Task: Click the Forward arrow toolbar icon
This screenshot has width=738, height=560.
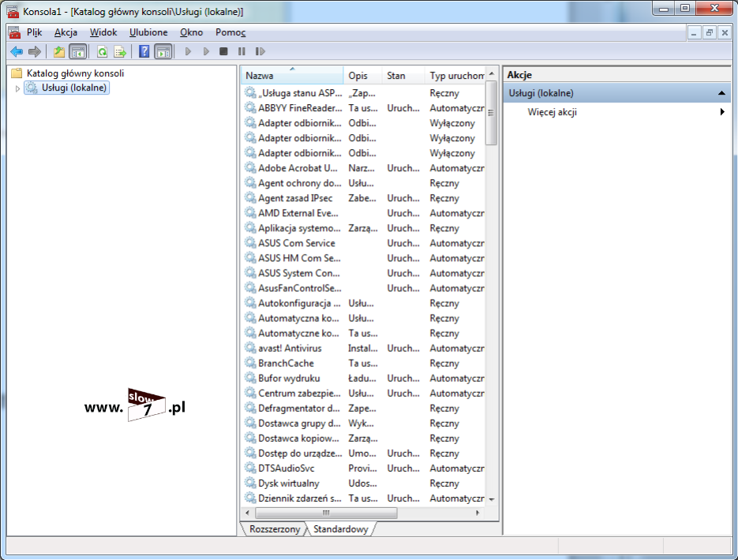Action: (x=35, y=51)
